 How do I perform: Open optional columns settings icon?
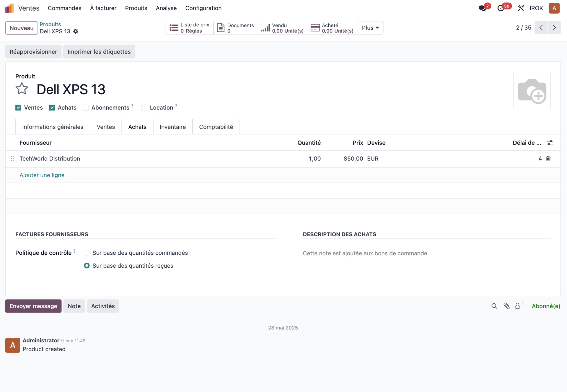tap(550, 143)
